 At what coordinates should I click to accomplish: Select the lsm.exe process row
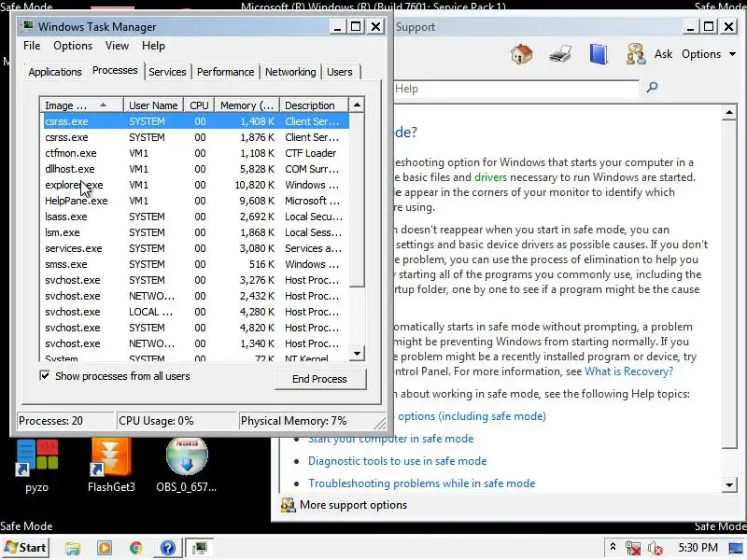tap(196, 232)
